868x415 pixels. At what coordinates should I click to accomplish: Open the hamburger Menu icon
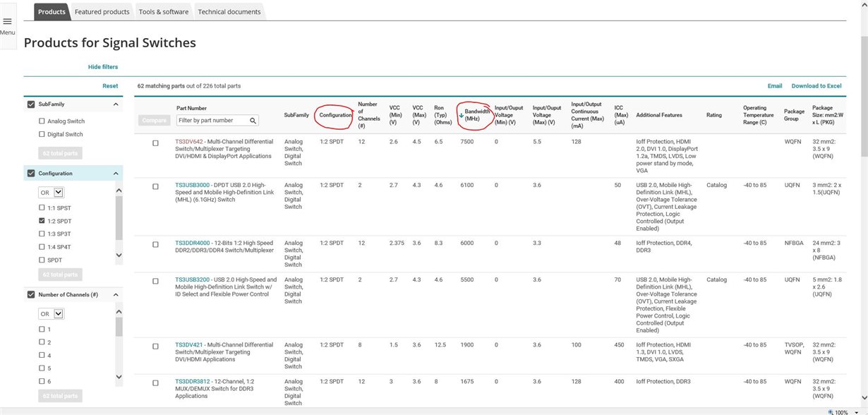tap(7, 21)
